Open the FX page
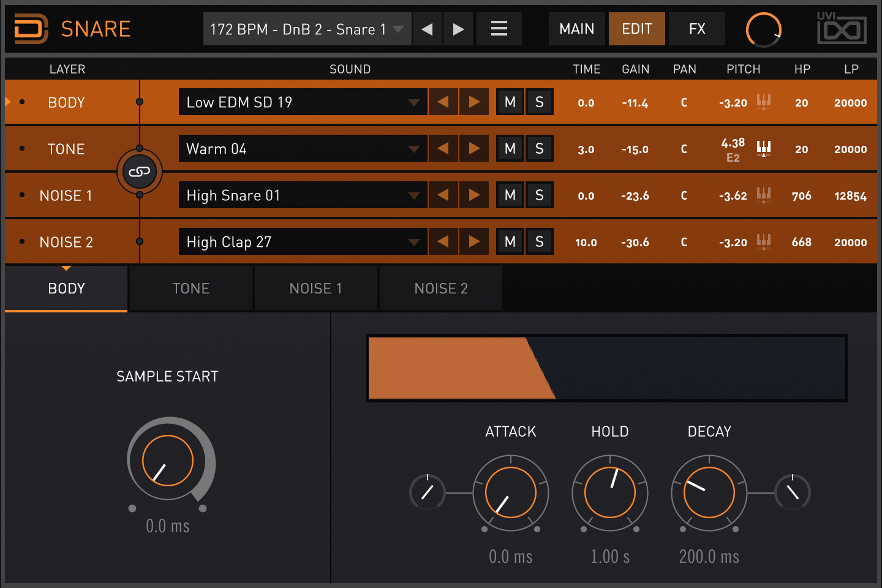Screen dimensions: 882x588 [697, 29]
